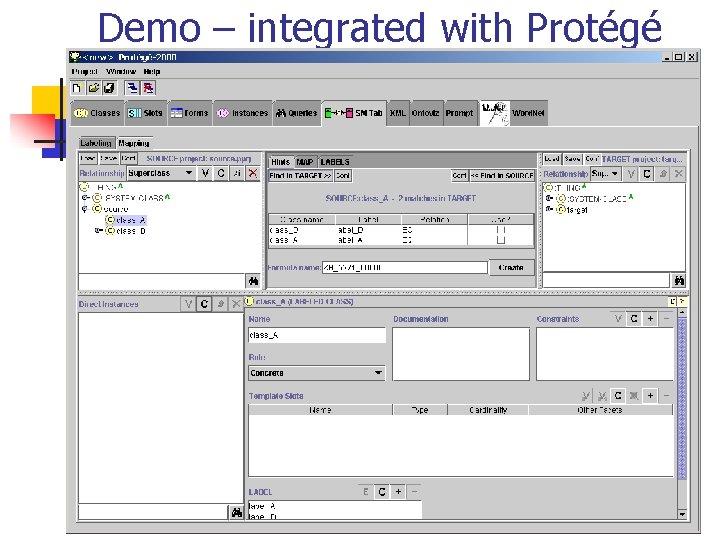Click the Open Project folder icon
This screenshot has width=720, height=540.
[93, 88]
